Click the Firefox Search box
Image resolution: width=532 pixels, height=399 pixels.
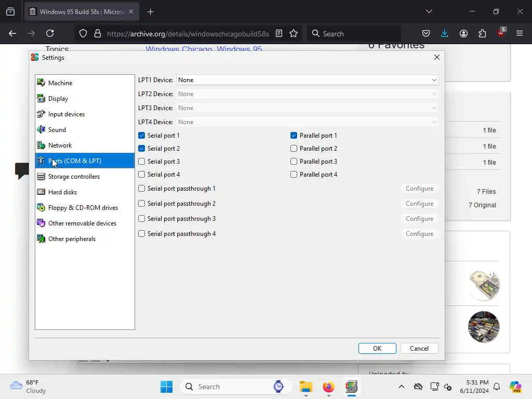click(x=354, y=34)
